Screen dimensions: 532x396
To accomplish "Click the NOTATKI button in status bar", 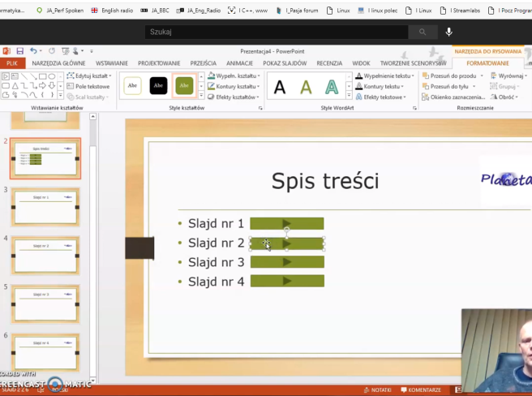I will tap(376, 390).
